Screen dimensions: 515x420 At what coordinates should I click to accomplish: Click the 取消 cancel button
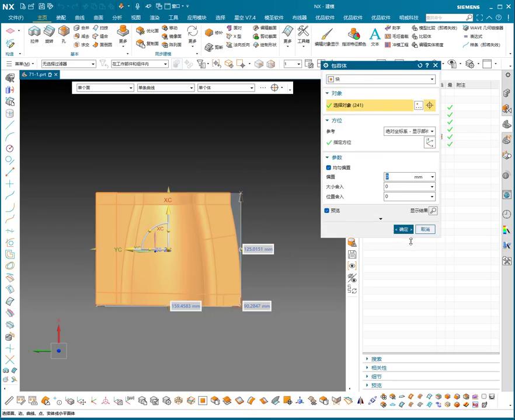click(425, 229)
